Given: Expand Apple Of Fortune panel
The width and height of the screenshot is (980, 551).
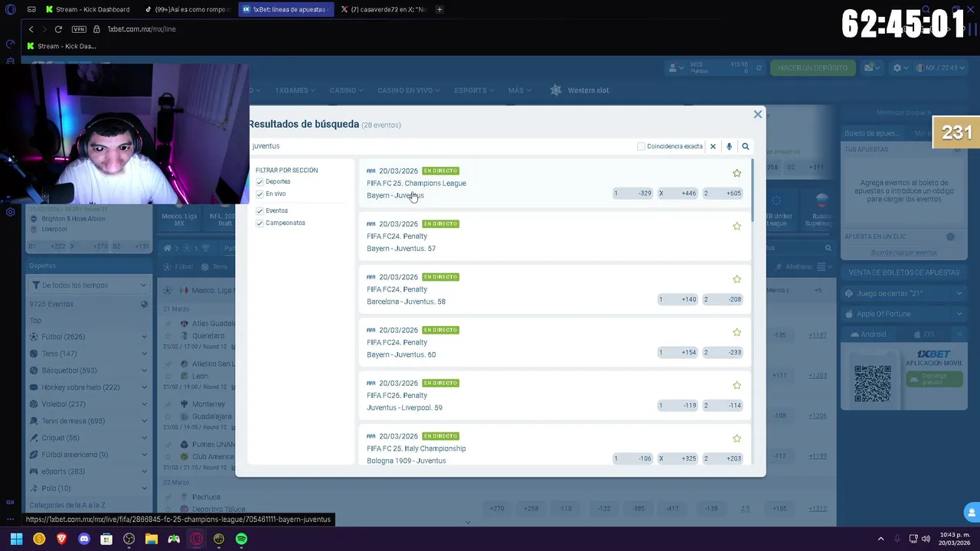Looking at the screenshot, I should 904,314.
